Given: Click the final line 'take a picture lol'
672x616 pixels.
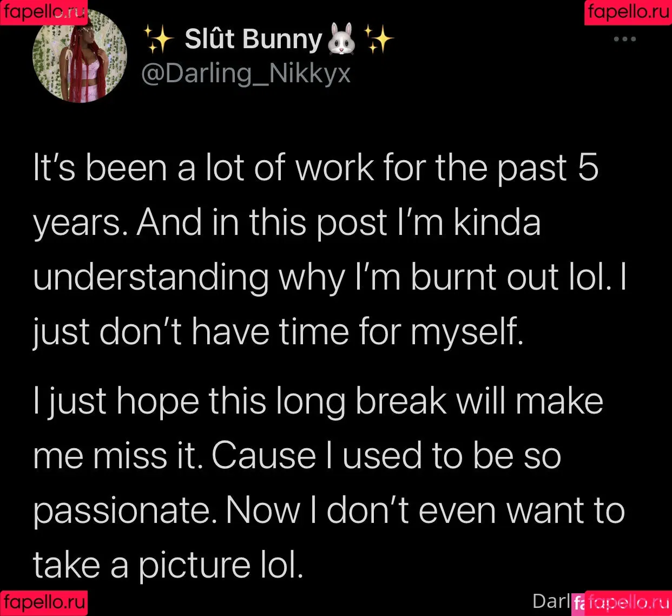Looking at the screenshot, I should 168,565.
